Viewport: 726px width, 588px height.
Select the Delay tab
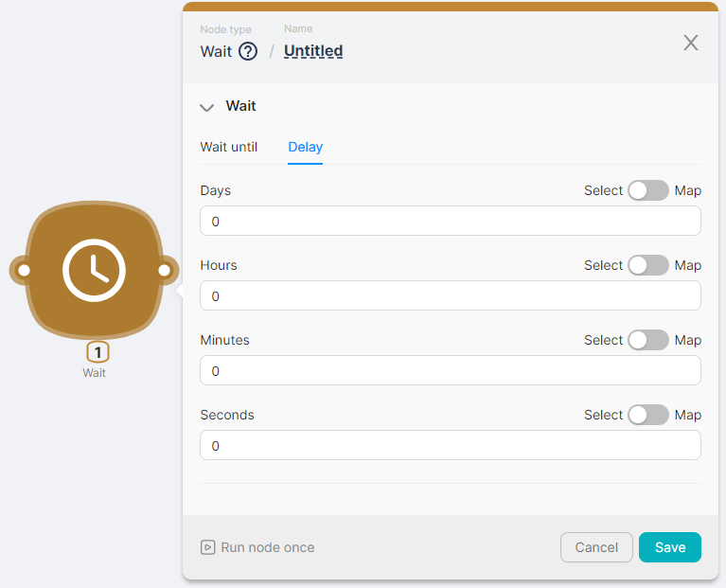pos(305,147)
